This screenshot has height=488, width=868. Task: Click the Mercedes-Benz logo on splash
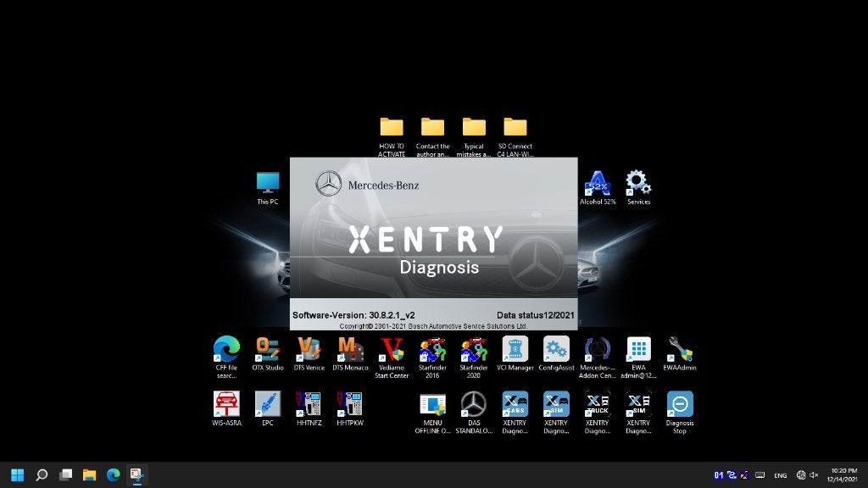point(367,184)
